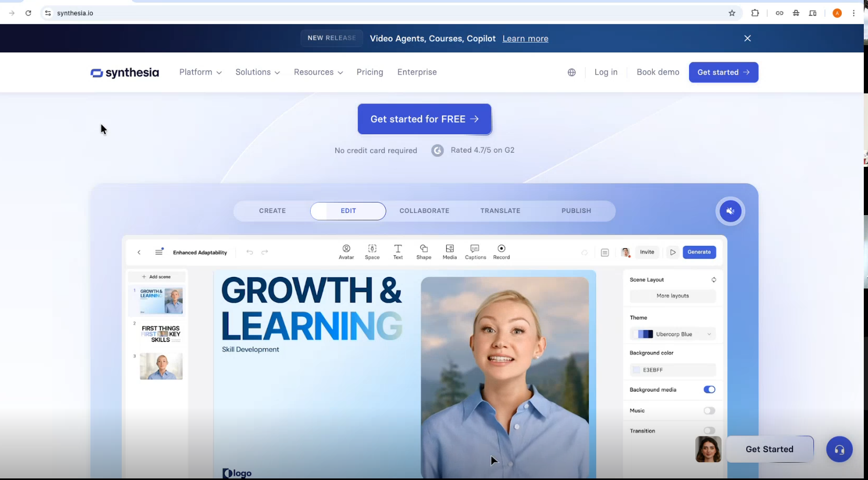This screenshot has height=480, width=868.
Task: Open headset support chat button
Action: pos(839,450)
